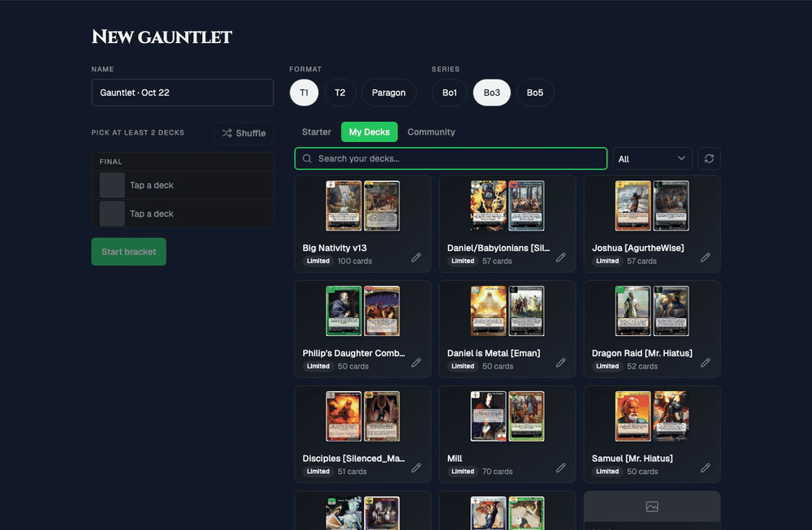Image resolution: width=812 pixels, height=530 pixels.
Task: Click the Joshua [AgurtheWise] title
Action: [638, 248]
